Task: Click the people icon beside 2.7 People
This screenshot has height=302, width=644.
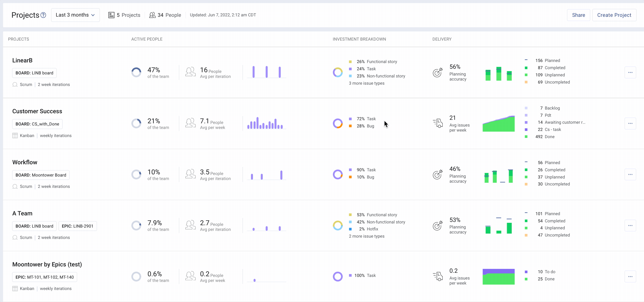Action: [190, 225]
